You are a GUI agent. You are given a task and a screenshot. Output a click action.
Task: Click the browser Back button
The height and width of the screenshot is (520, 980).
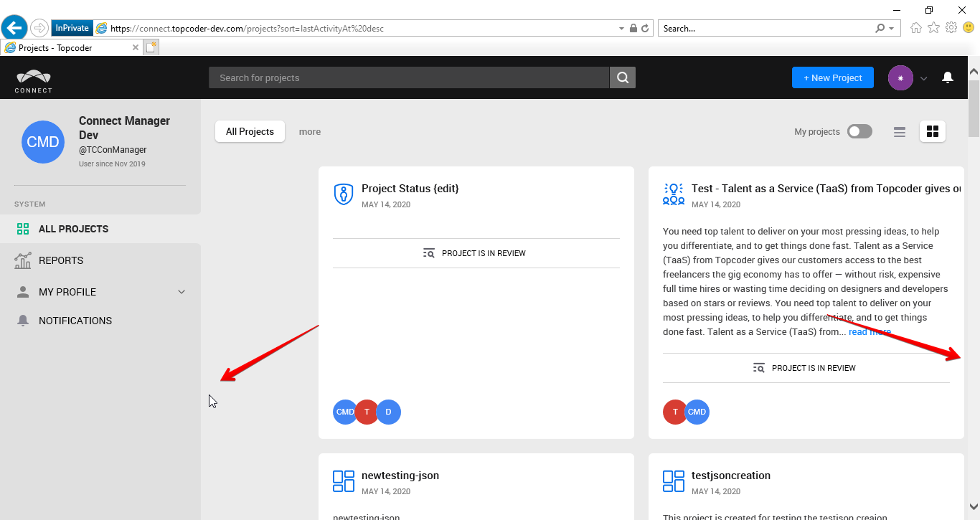pyautogui.click(x=14, y=28)
